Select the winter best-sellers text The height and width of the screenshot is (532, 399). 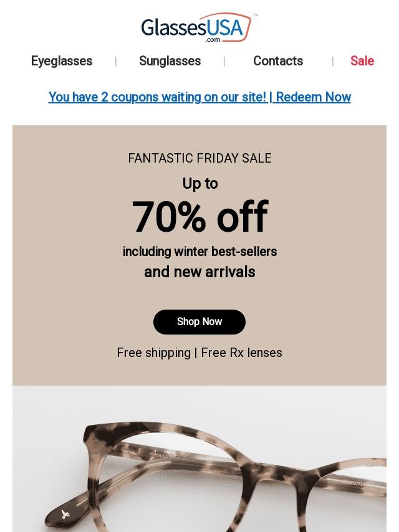tap(199, 252)
